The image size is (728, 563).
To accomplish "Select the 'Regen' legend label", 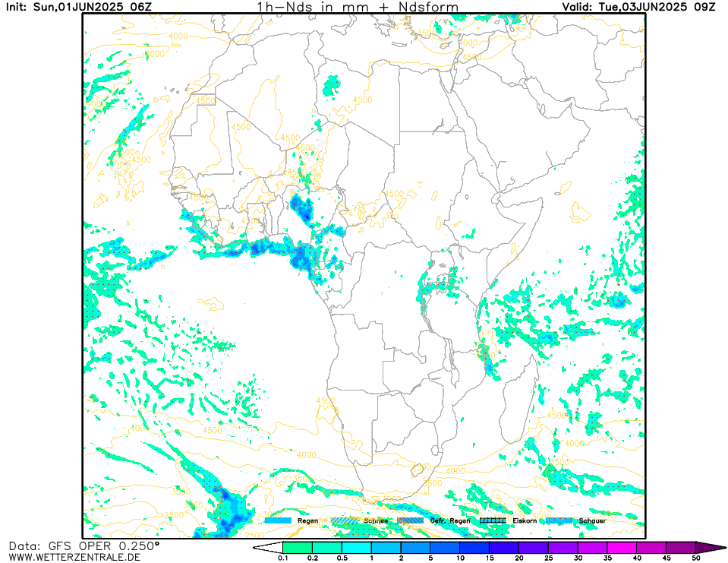I will tap(307, 520).
